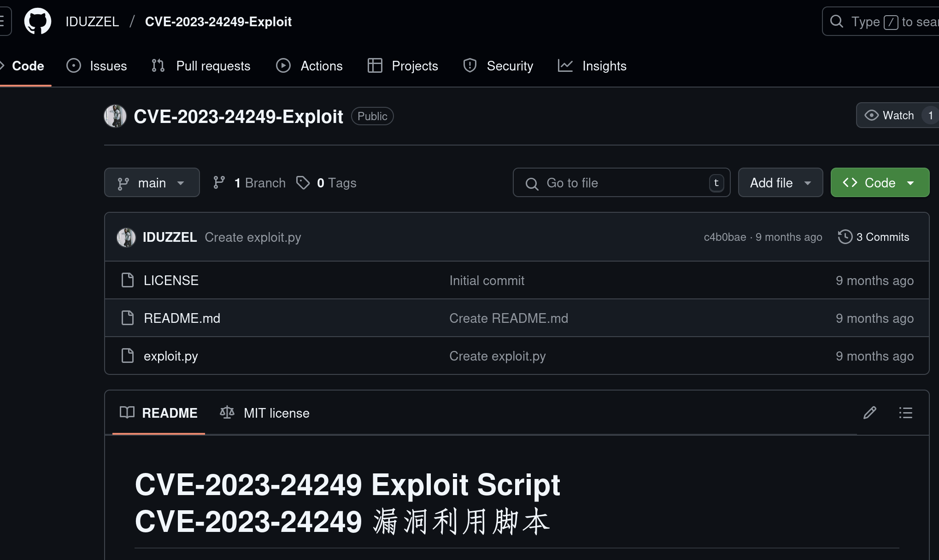Click commit hash c4b0bae

(724, 237)
